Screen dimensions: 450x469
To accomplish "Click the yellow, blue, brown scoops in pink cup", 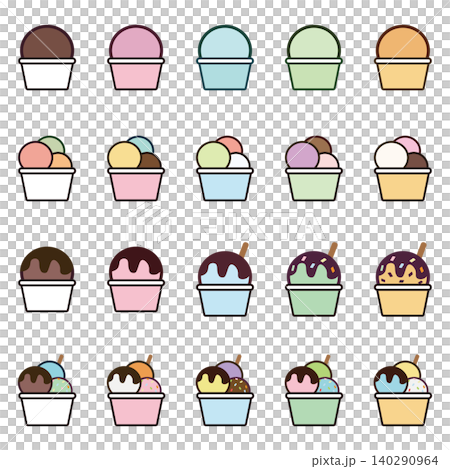I will [136, 168].
